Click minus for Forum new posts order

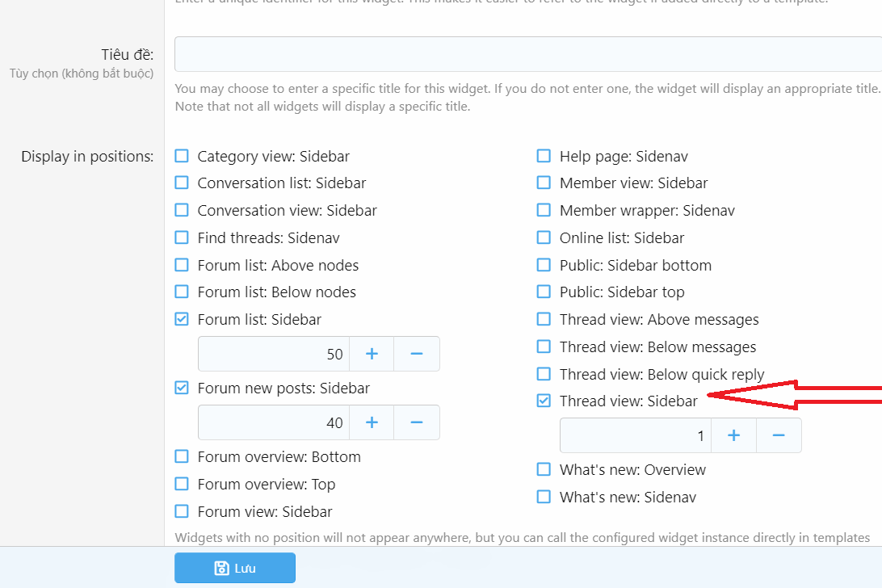[x=417, y=422]
